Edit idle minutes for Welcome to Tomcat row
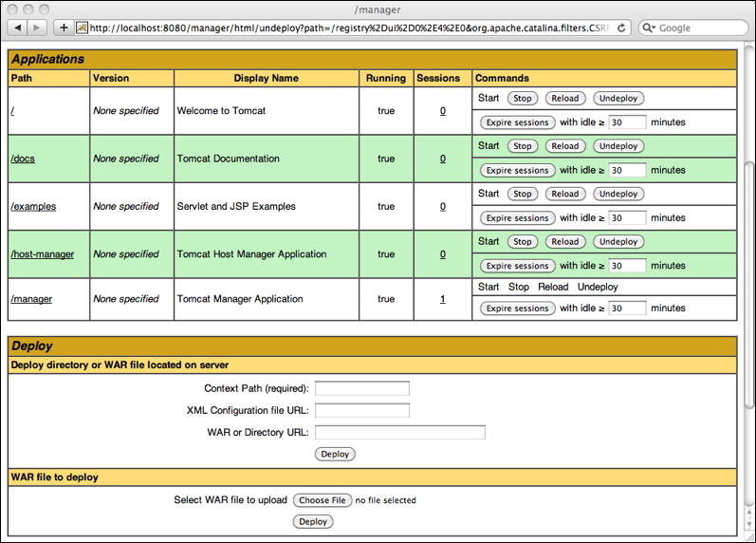The image size is (756, 543). pyautogui.click(x=627, y=122)
